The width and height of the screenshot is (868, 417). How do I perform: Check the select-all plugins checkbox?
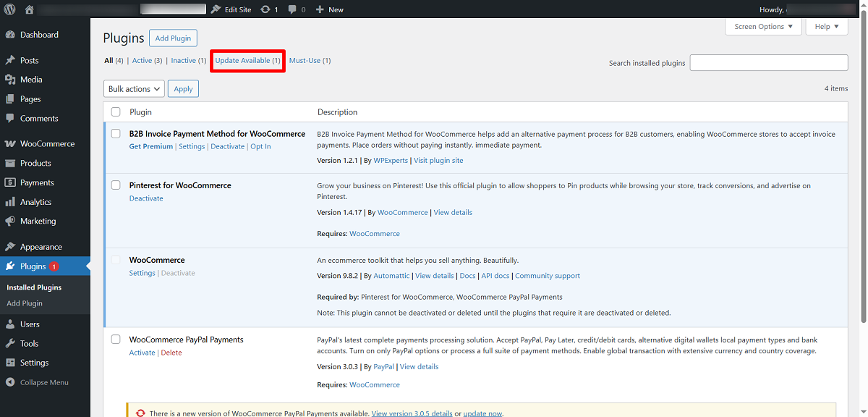click(x=115, y=111)
